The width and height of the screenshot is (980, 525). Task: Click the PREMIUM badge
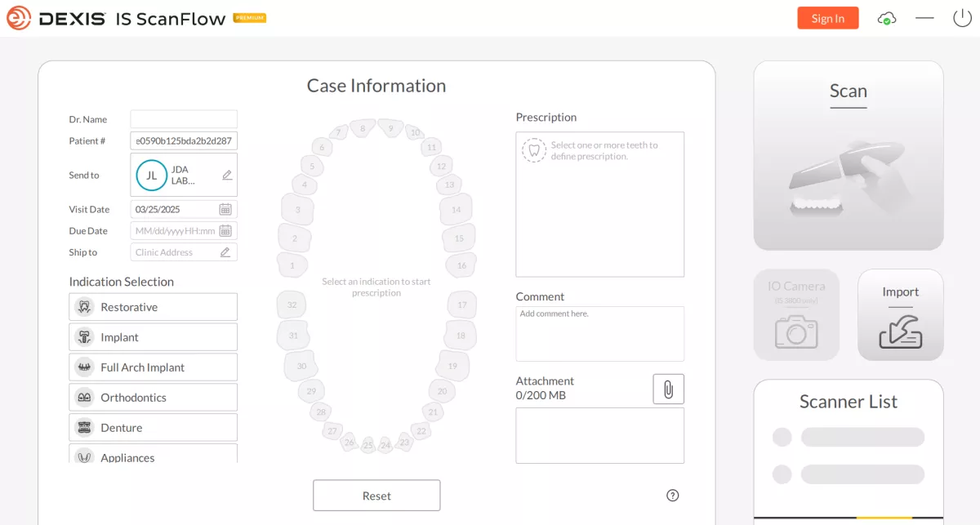250,18
